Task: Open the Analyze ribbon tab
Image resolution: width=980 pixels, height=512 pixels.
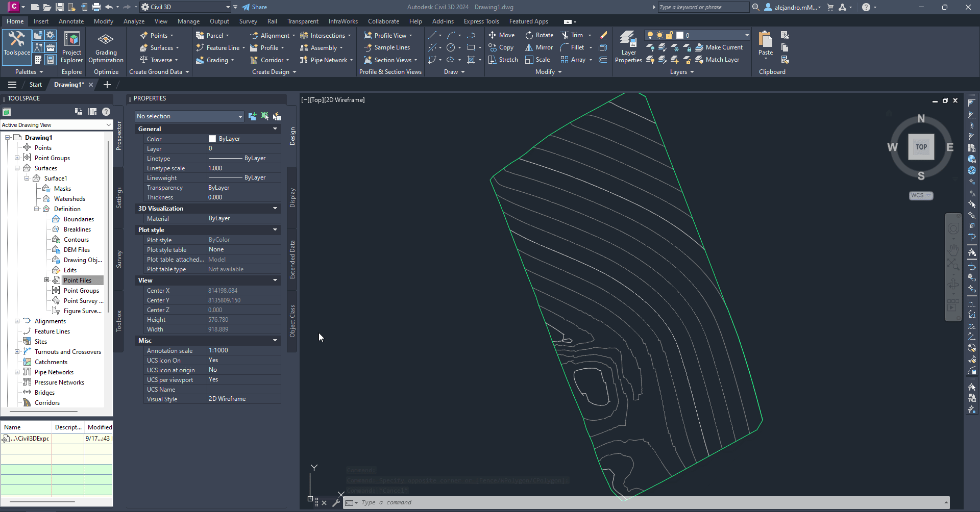Action: coord(134,21)
